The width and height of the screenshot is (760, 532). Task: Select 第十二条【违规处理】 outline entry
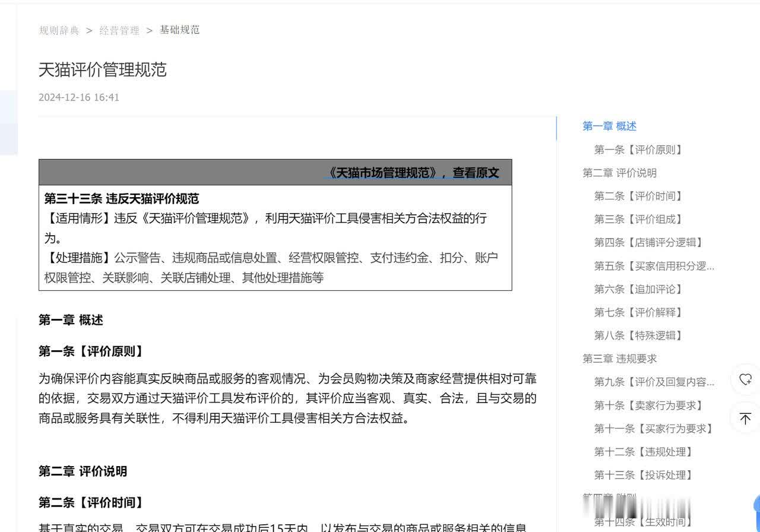point(644,452)
